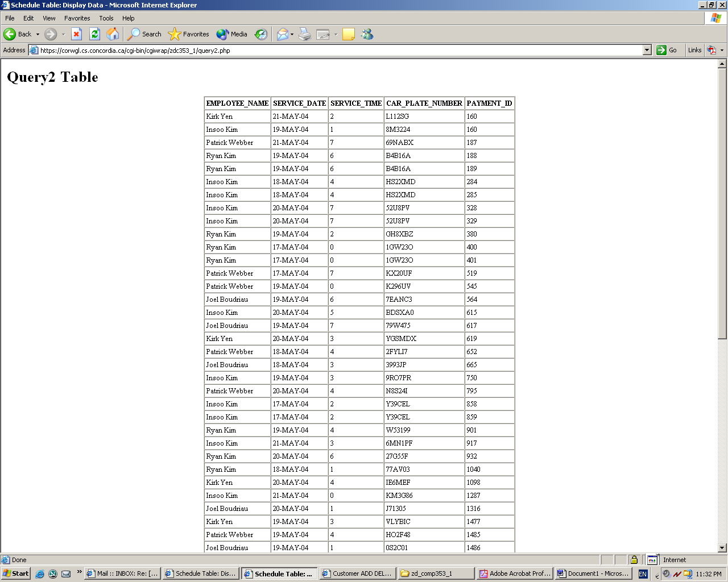728x582 pixels.
Task: Click the Query2 Table heading
Action: [52, 77]
